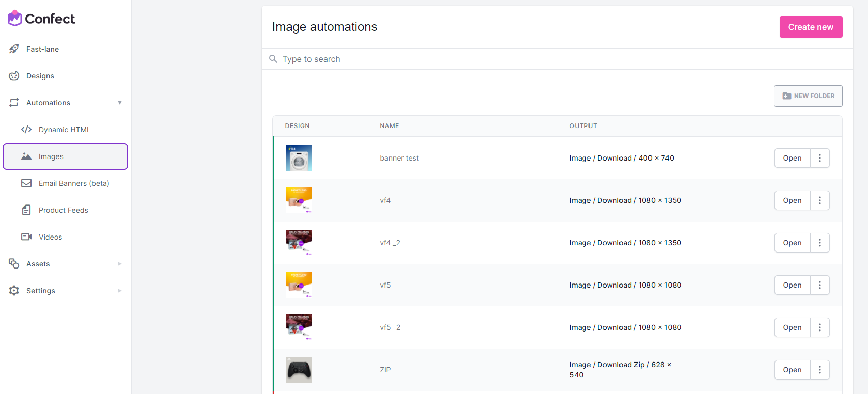The image size is (868, 394).
Task: Collapse the Automations section arrow
Action: coord(120,103)
